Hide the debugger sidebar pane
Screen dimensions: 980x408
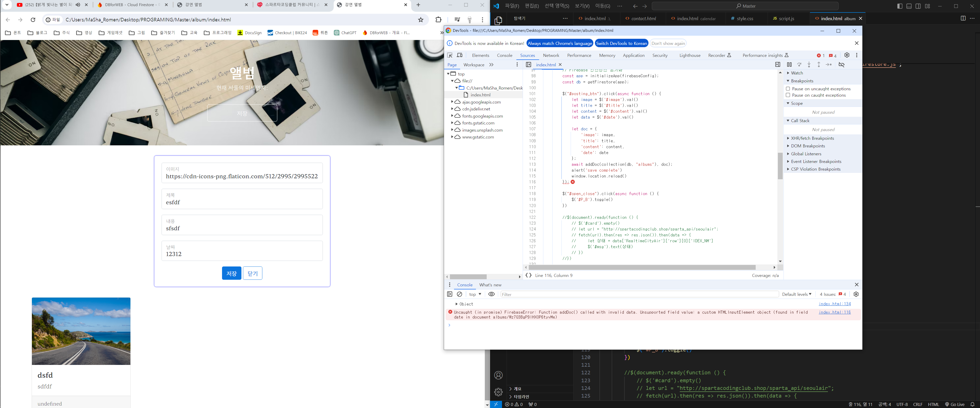coord(778,65)
